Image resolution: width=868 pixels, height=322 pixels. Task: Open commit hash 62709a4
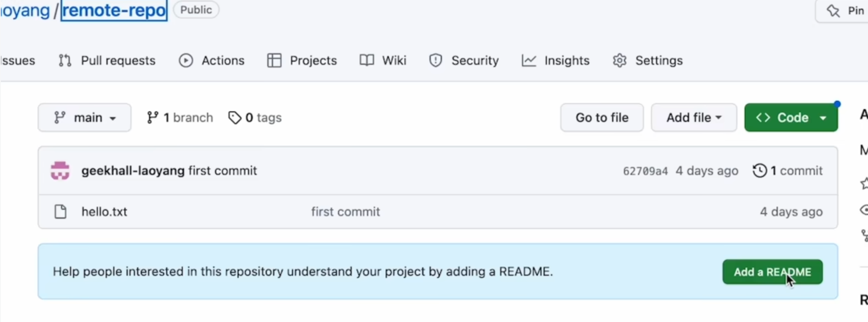645,171
